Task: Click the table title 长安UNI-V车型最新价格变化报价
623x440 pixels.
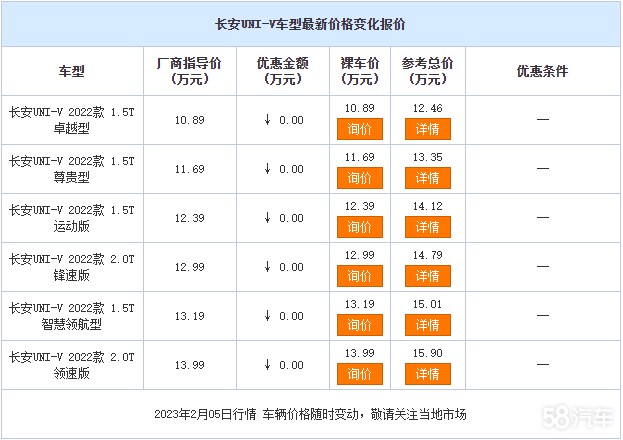Action: [310, 24]
